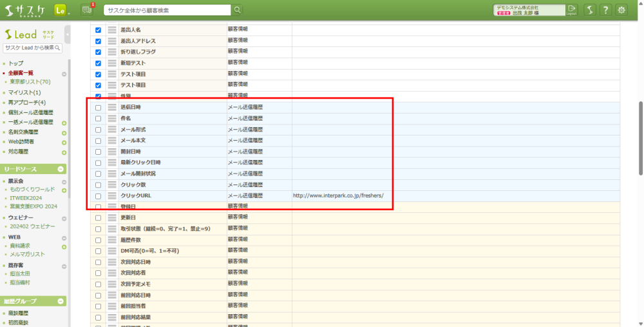Open the 東京都リスト(70) link
Screen dimensions: 644x327
30,82
